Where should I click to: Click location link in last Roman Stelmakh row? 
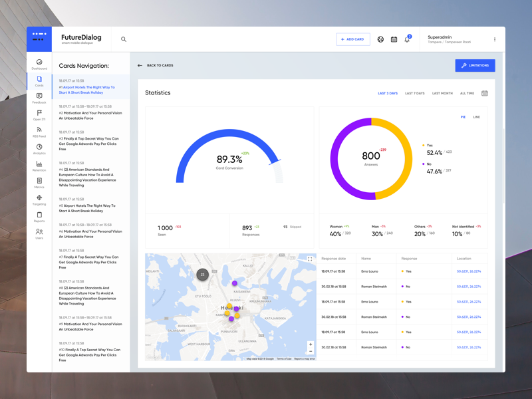(469, 347)
